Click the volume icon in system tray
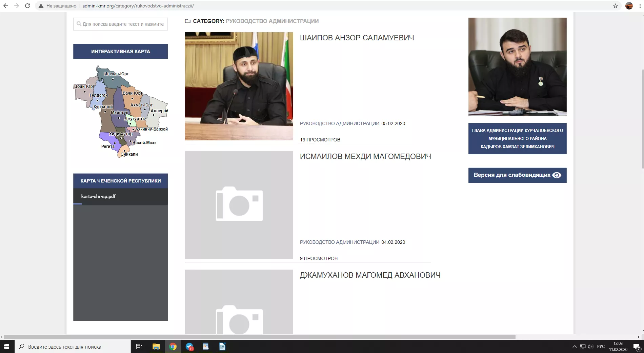The width and height of the screenshot is (644, 353). 590,347
